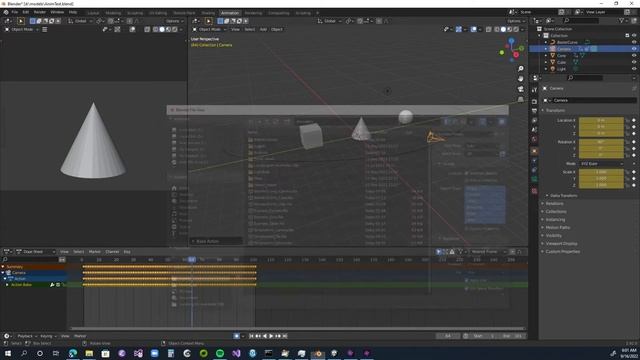Open the Object properties tab (orange)
The width and height of the screenshot is (640, 360).
[x=534, y=151]
